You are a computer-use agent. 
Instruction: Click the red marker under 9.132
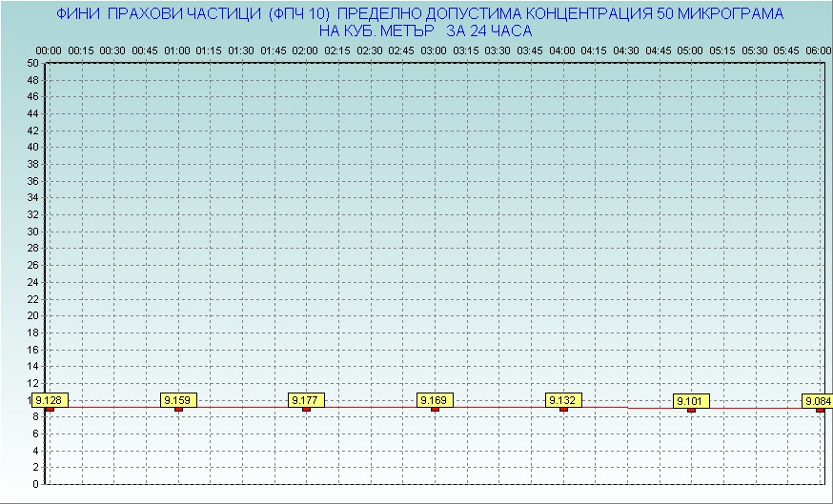coord(563,410)
